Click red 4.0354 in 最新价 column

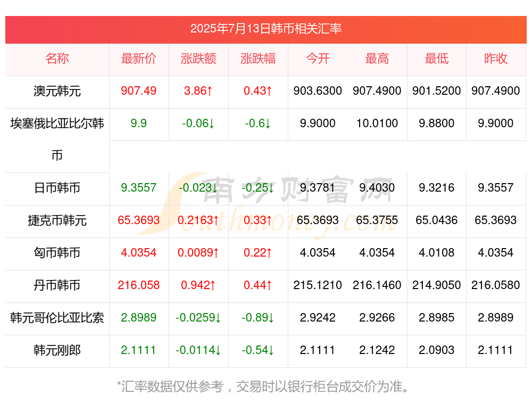click(x=139, y=252)
